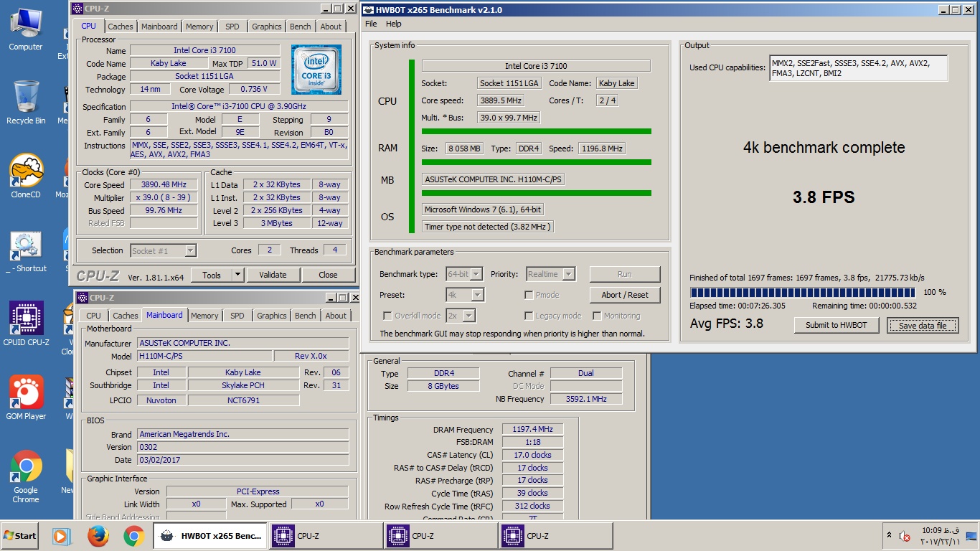Click the Validate button in CPU-Z
The width and height of the screenshot is (980, 551).
pos(273,275)
